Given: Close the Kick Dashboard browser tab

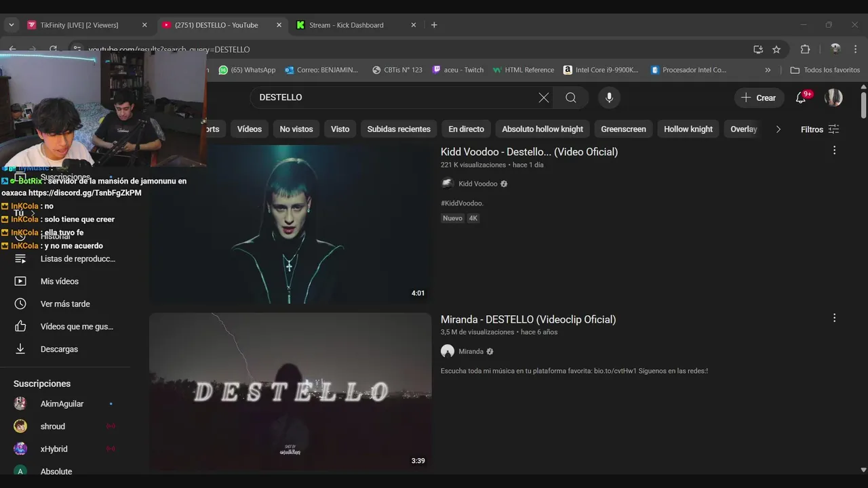Looking at the screenshot, I should (414, 25).
